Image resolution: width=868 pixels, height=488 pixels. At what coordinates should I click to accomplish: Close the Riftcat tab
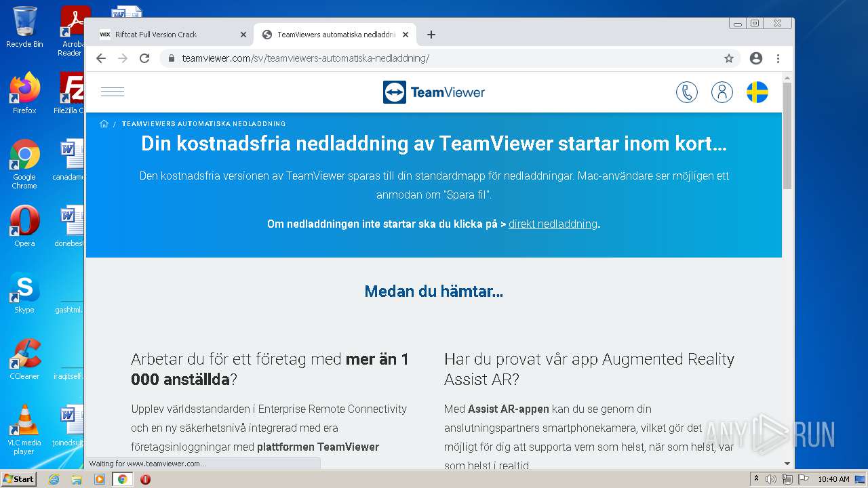243,35
